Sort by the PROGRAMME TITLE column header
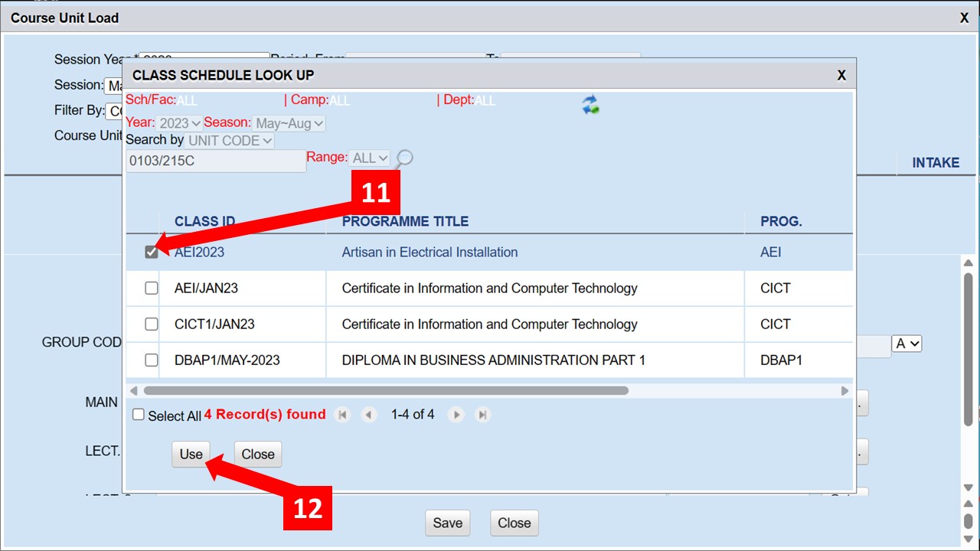This screenshot has height=551, width=980. 405,221
